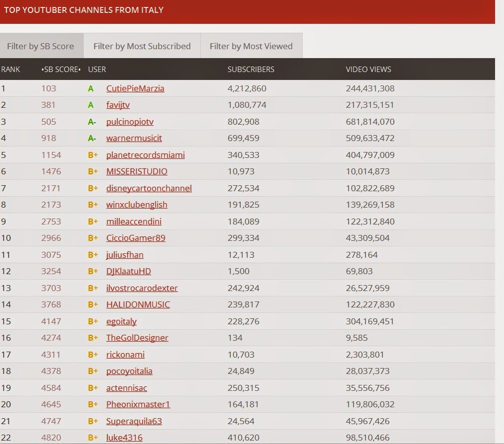Select the video views value 28,037,373
504x444 pixels.
click(368, 371)
